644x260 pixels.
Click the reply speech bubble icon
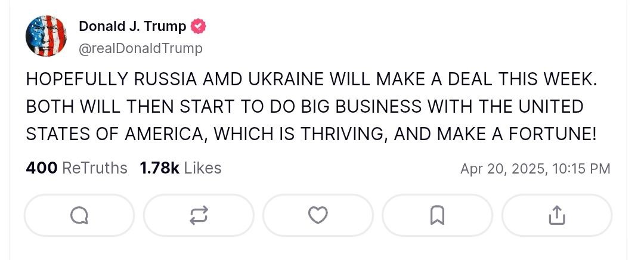pos(79,215)
